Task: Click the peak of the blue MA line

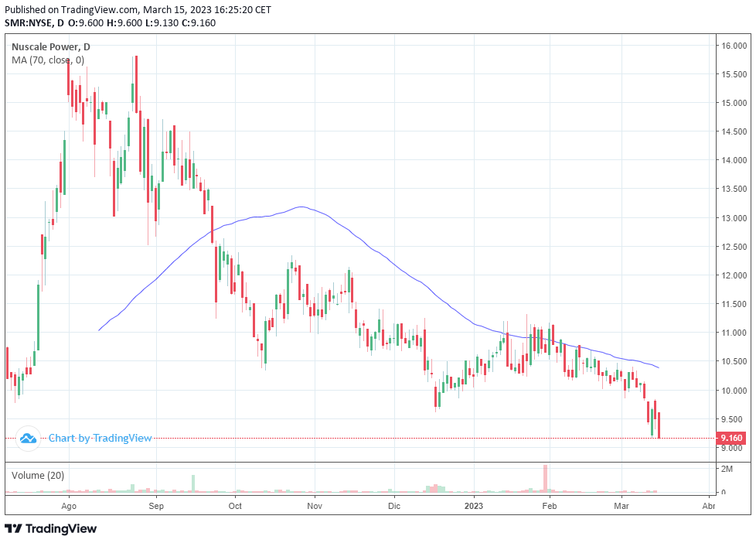Action: point(301,207)
